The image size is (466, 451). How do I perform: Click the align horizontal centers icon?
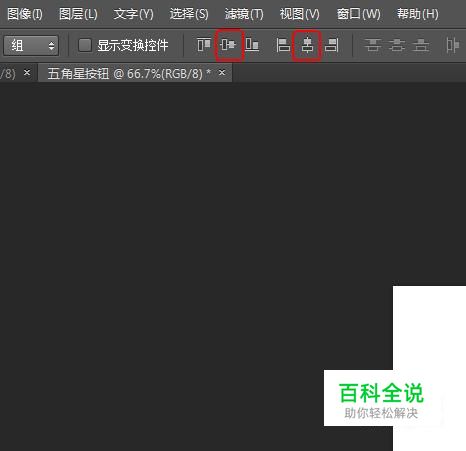[307, 45]
